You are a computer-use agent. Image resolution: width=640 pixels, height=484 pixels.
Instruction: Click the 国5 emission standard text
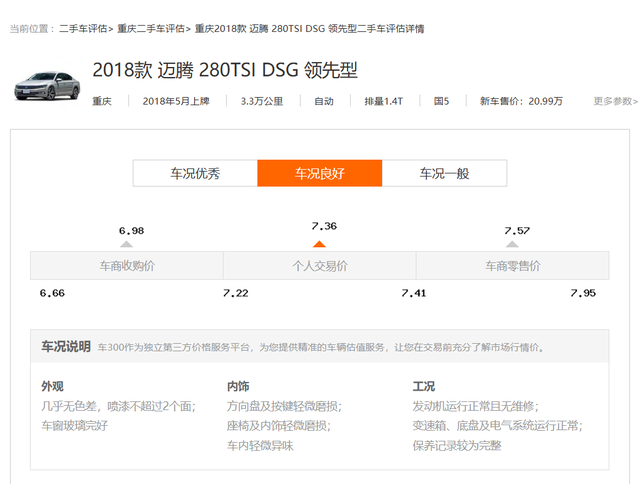[x=441, y=101]
